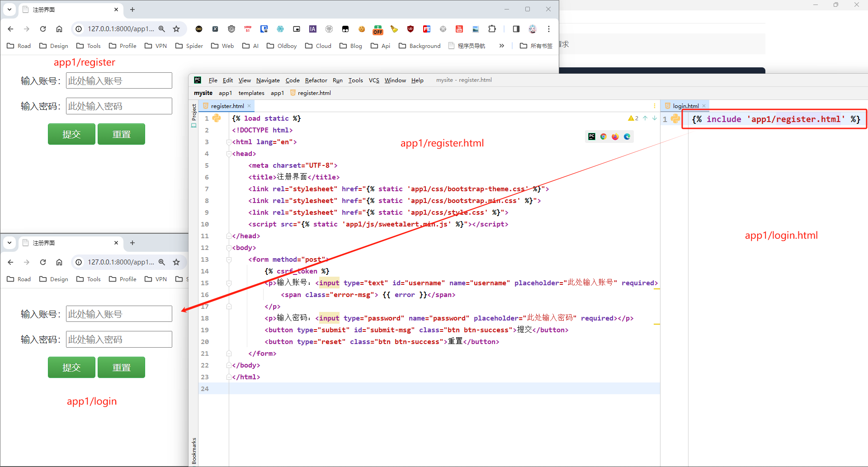Click templates breadcrumb in PyCharm navigation bar
The height and width of the screenshot is (467, 868).
tap(251, 93)
